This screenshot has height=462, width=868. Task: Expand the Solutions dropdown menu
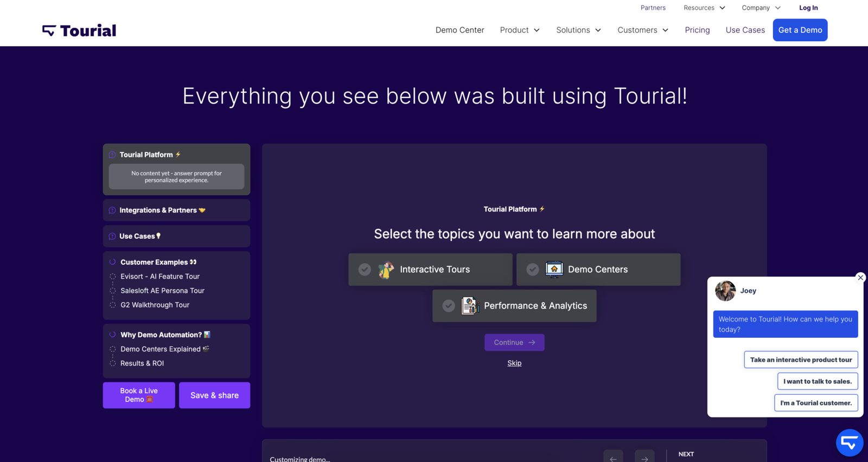pyautogui.click(x=578, y=30)
